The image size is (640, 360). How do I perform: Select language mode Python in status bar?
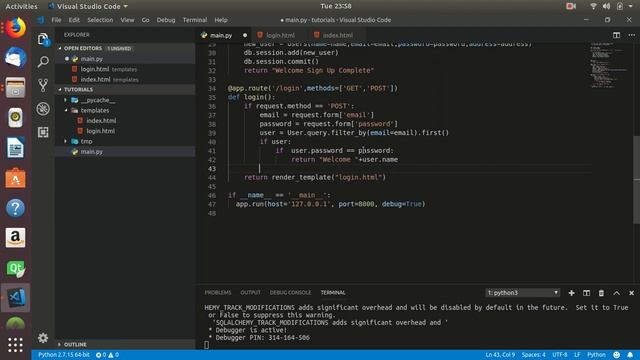pyautogui.click(x=596, y=355)
